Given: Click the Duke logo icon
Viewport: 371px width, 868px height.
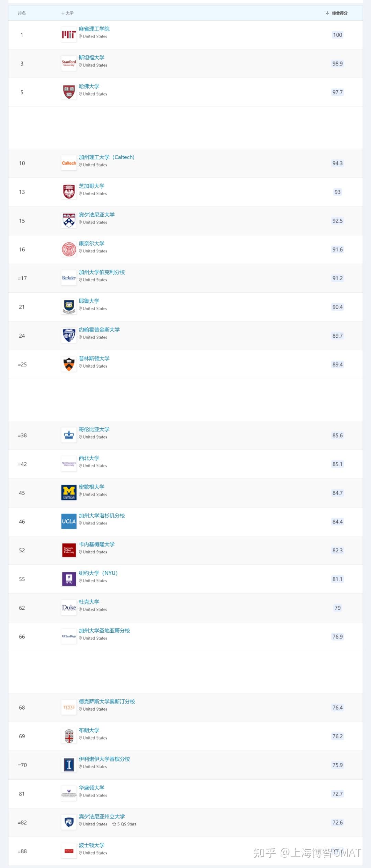Looking at the screenshot, I should (x=69, y=608).
